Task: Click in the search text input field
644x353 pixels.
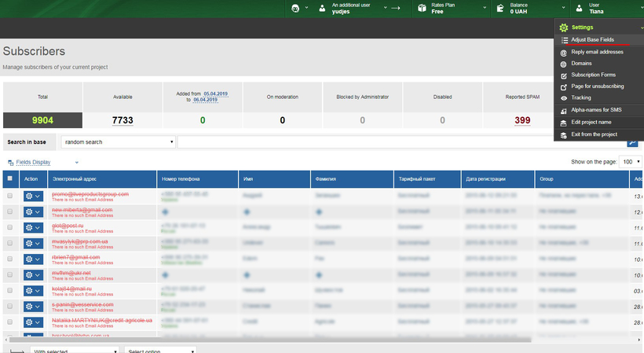Action: click(x=401, y=142)
